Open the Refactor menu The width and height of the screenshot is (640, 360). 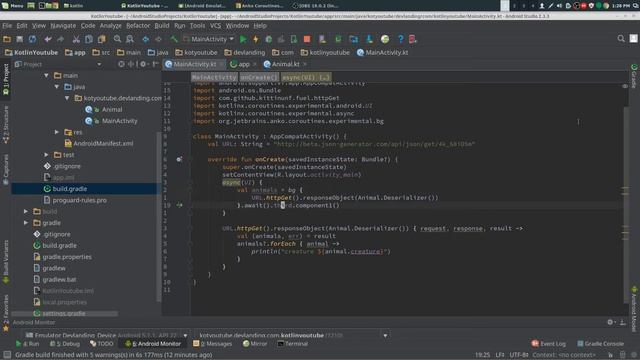[x=138, y=26]
